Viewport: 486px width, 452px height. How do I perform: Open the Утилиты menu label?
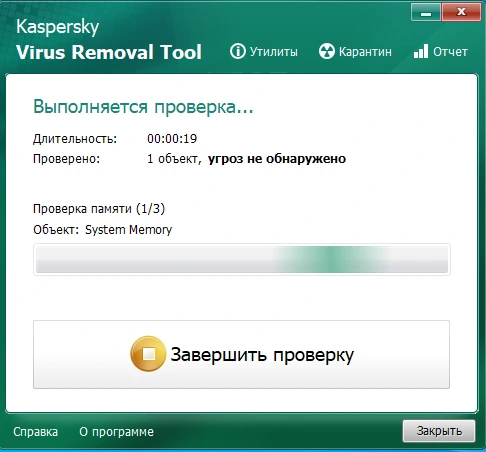coord(274,52)
